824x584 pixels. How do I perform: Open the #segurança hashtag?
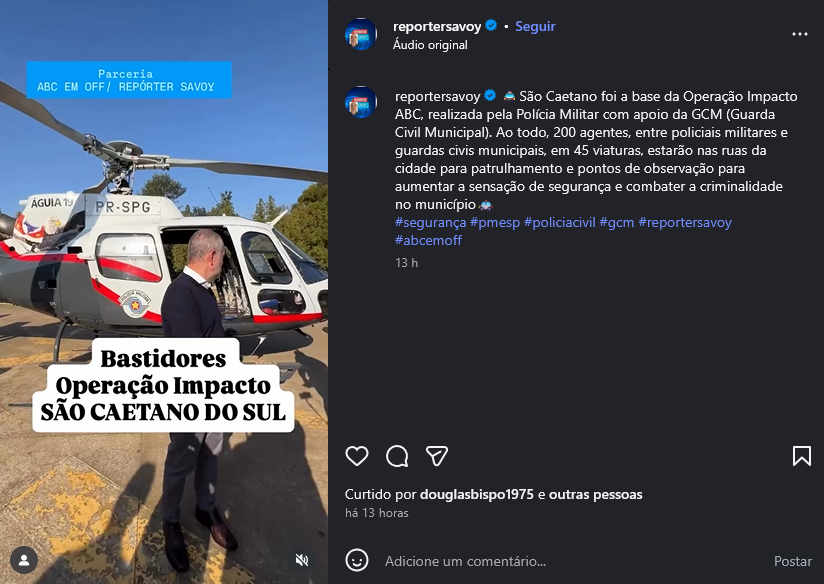click(430, 222)
